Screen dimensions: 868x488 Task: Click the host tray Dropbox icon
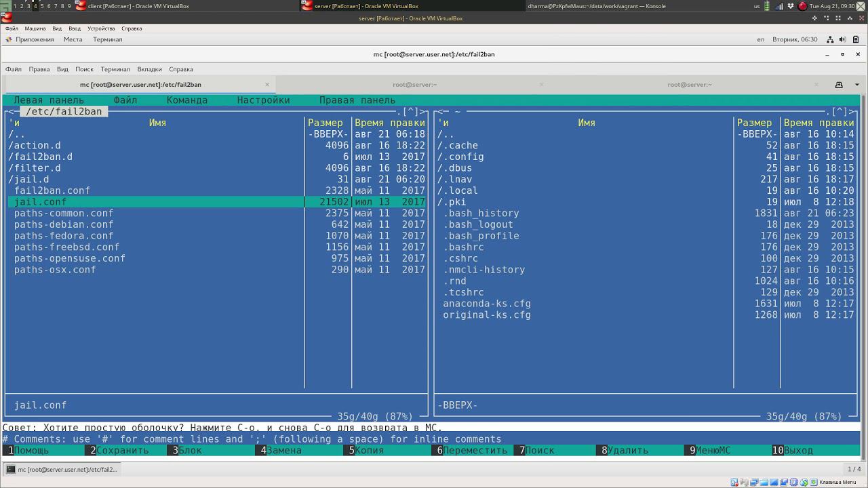pyautogui.click(x=789, y=6)
